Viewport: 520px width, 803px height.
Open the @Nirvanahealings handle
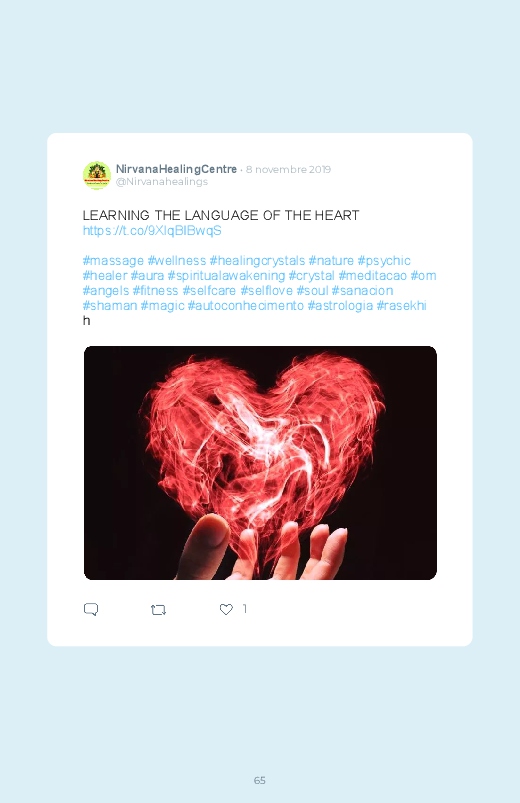[162, 182]
